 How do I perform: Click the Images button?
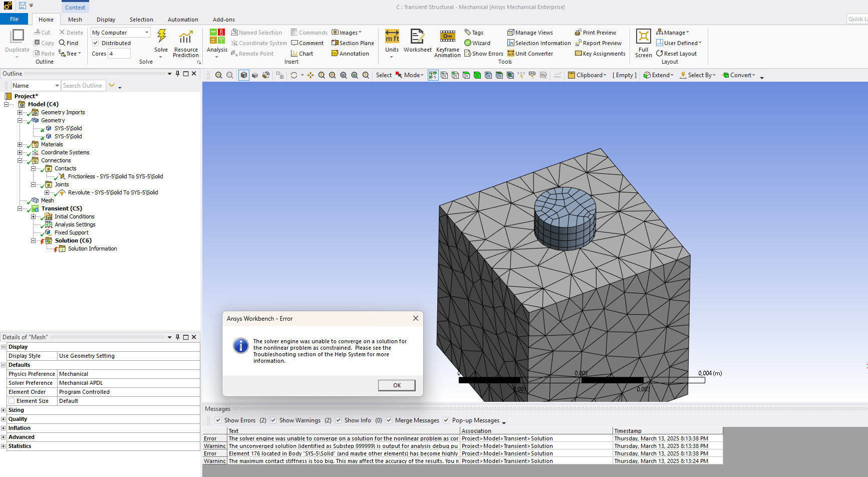[346, 33]
